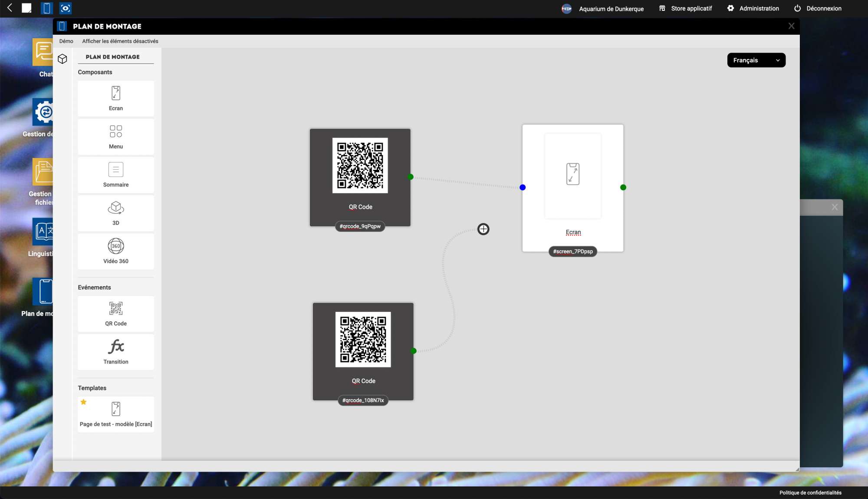Click the plus circle on the connector line
The height and width of the screenshot is (499, 868).
[x=483, y=229]
